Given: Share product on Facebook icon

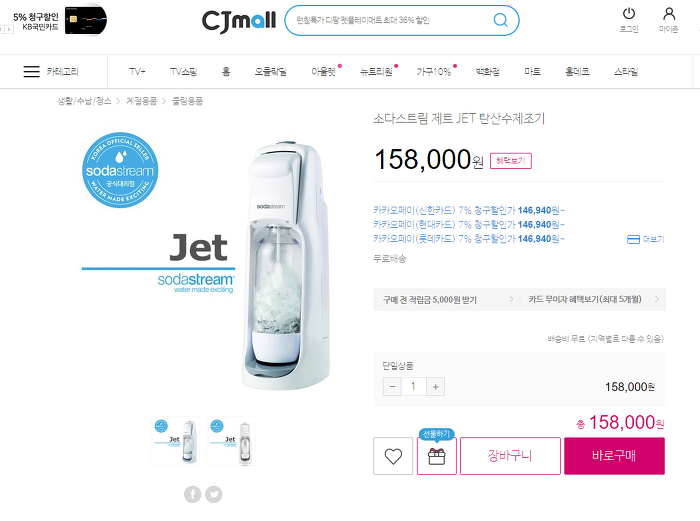Looking at the screenshot, I should [x=192, y=494].
